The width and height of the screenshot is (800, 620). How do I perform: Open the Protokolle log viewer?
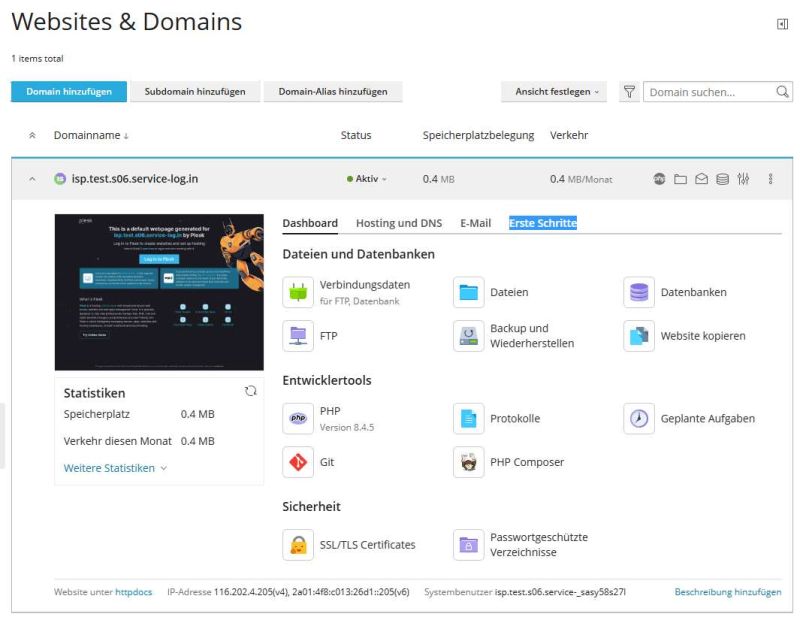(496, 418)
